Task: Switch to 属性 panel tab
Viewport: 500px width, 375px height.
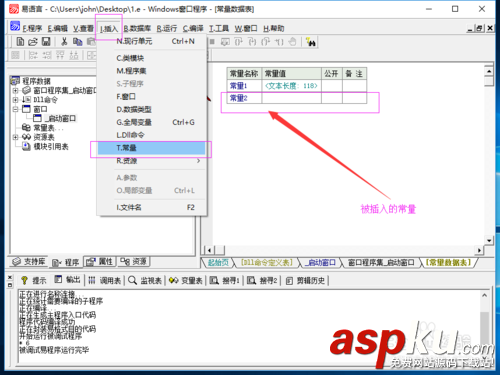Action: 100,262
